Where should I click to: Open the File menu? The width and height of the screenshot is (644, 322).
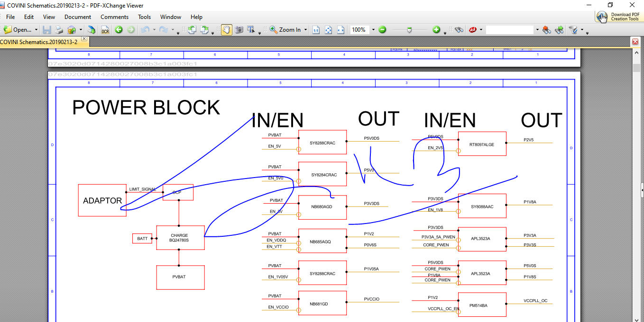[10, 17]
